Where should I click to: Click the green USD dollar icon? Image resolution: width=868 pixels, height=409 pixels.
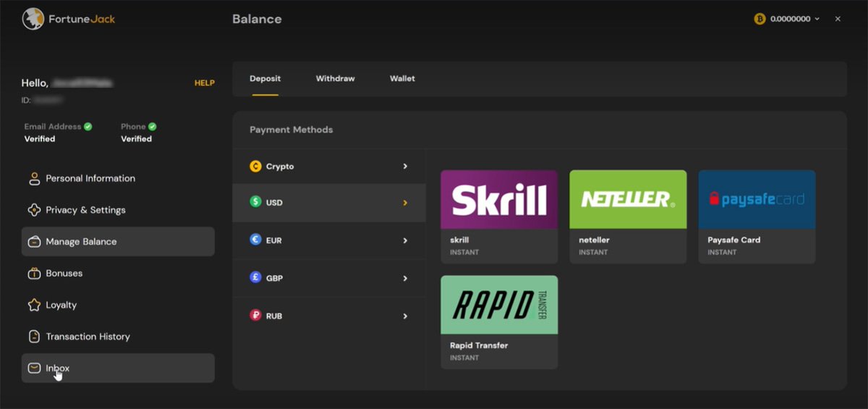point(255,203)
